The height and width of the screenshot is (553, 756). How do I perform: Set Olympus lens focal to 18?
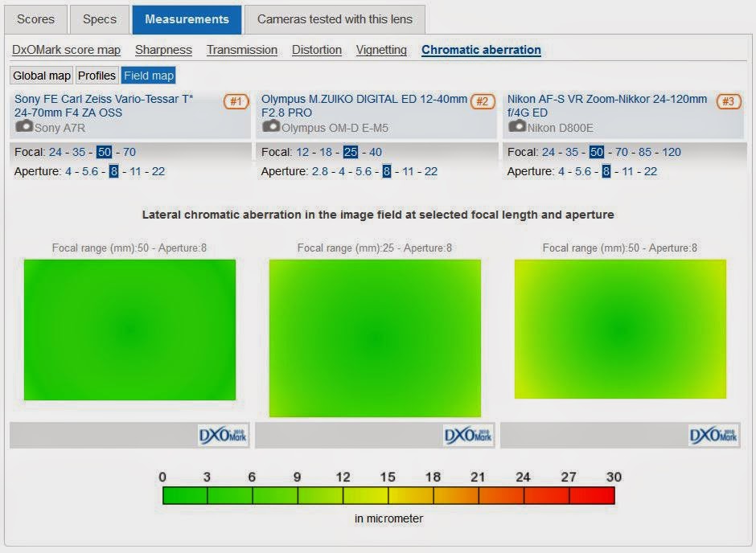tap(326, 152)
